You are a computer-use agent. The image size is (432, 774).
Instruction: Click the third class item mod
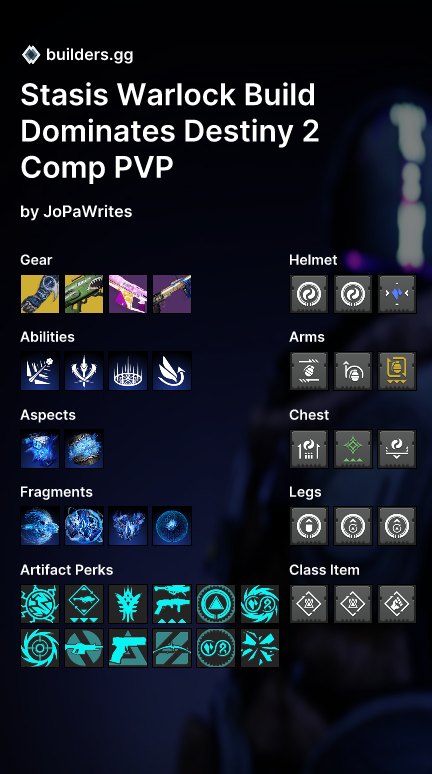[397, 604]
